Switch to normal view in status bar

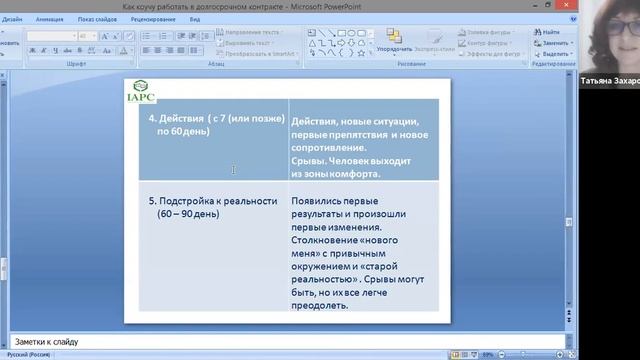455,355
